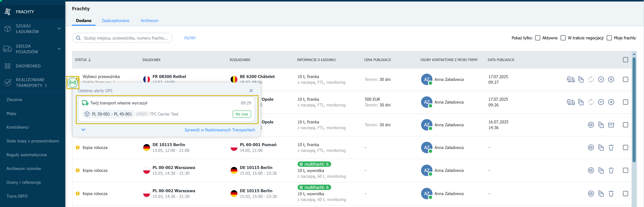The height and width of the screenshot is (207, 644).
Task: Click the Na czas status badge
Action: point(242,114)
